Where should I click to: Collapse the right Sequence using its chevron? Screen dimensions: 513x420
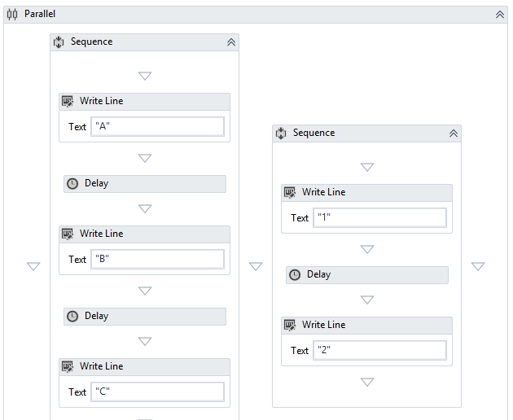[x=453, y=133]
